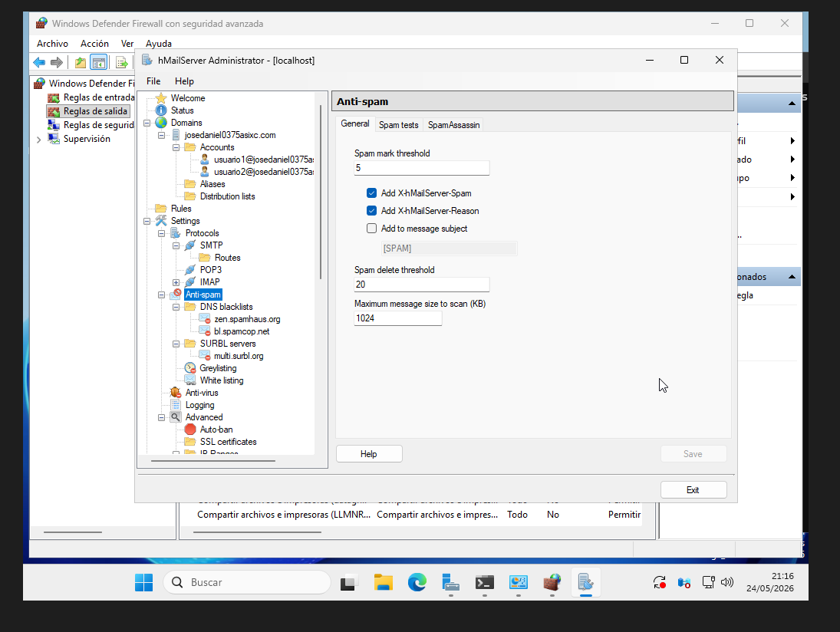Click the usuario1 account user icon
The width and height of the screenshot is (840, 632).
pyautogui.click(x=205, y=160)
